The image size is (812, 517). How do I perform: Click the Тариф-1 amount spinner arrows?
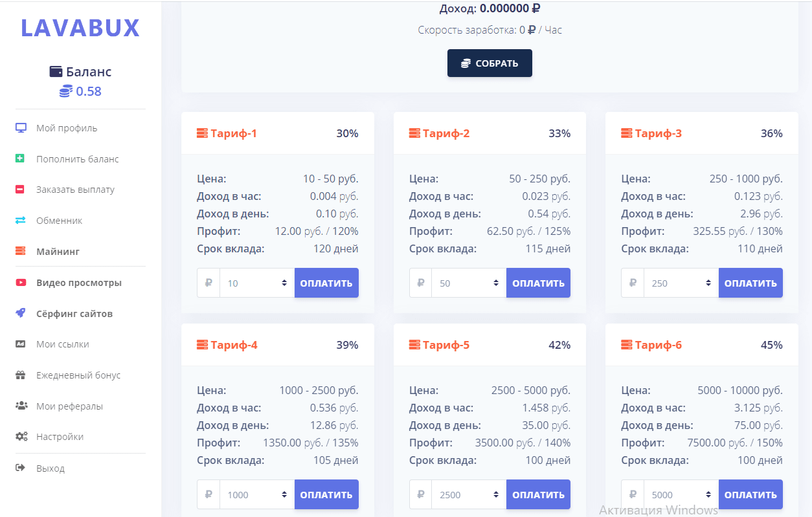pos(284,283)
